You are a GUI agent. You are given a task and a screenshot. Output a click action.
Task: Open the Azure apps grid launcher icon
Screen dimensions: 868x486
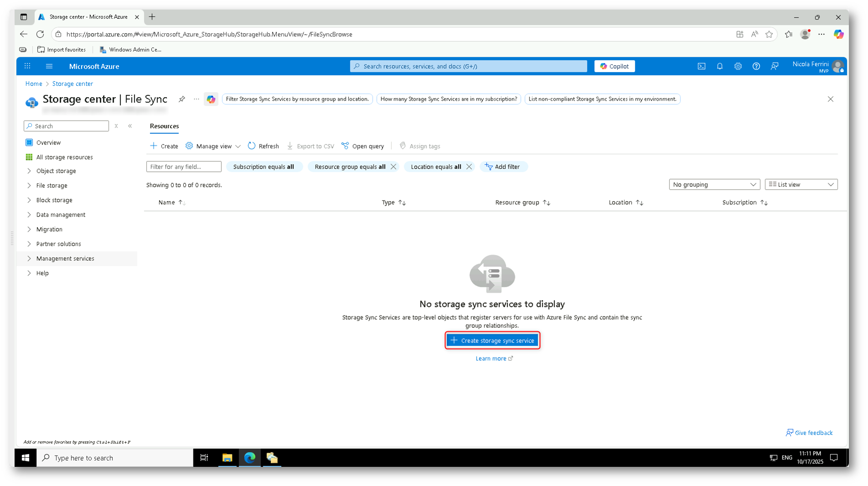[27, 66]
